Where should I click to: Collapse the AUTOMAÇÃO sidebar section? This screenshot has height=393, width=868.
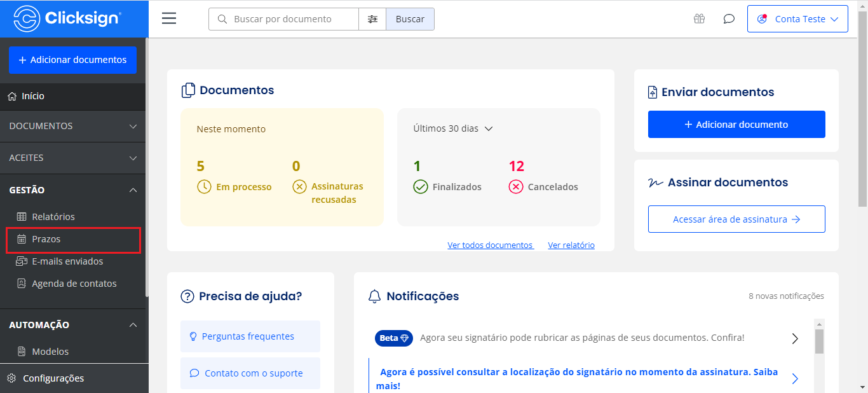[73, 324]
